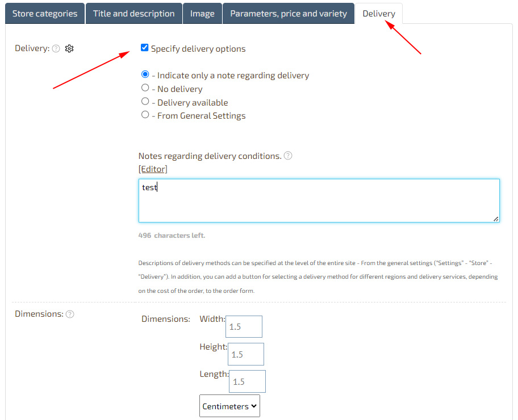Click the Width input field
The image size is (518, 420).
[244, 327]
